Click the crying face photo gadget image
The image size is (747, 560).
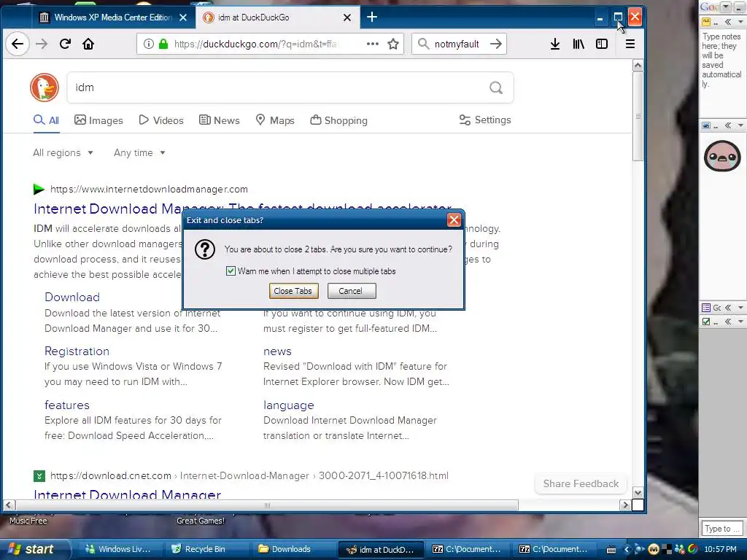pyautogui.click(x=722, y=156)
